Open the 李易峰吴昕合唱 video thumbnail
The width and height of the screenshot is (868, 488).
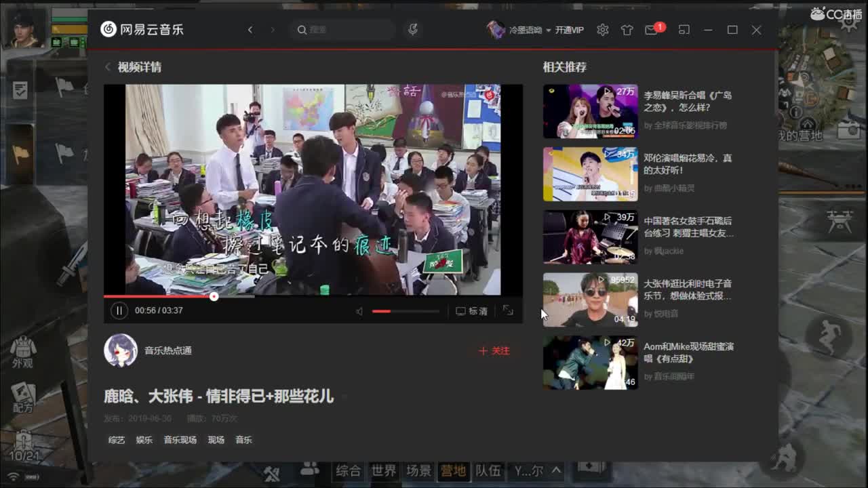(x=590, y=111)
